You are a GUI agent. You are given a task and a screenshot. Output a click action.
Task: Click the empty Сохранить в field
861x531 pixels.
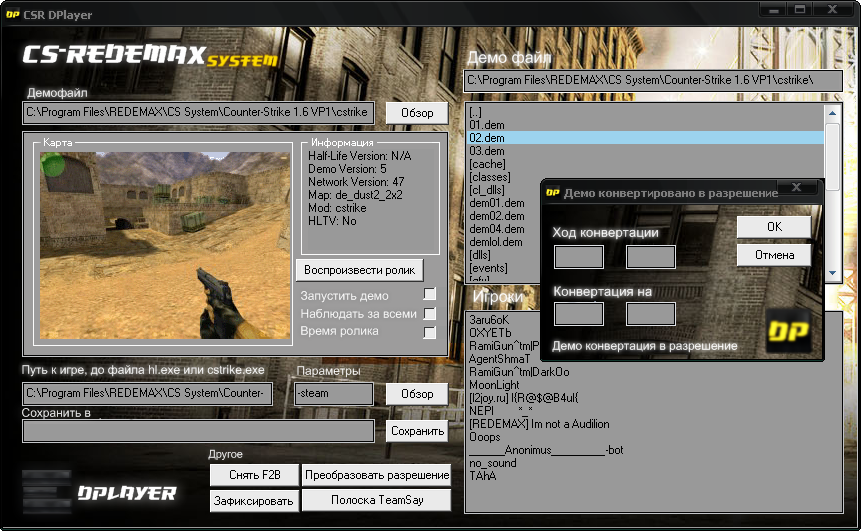[x=198, y=431]
